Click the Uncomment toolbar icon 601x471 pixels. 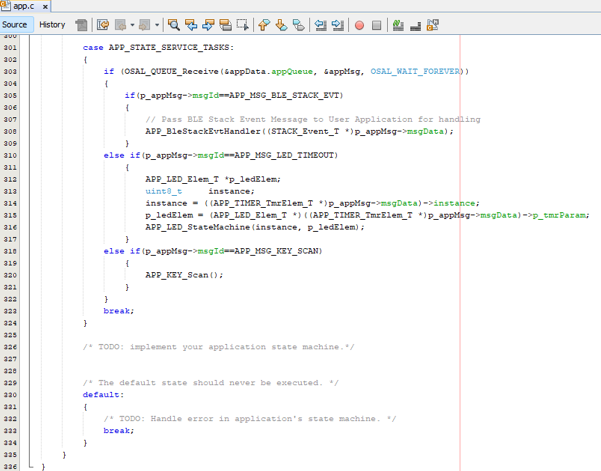pos(415,25)
